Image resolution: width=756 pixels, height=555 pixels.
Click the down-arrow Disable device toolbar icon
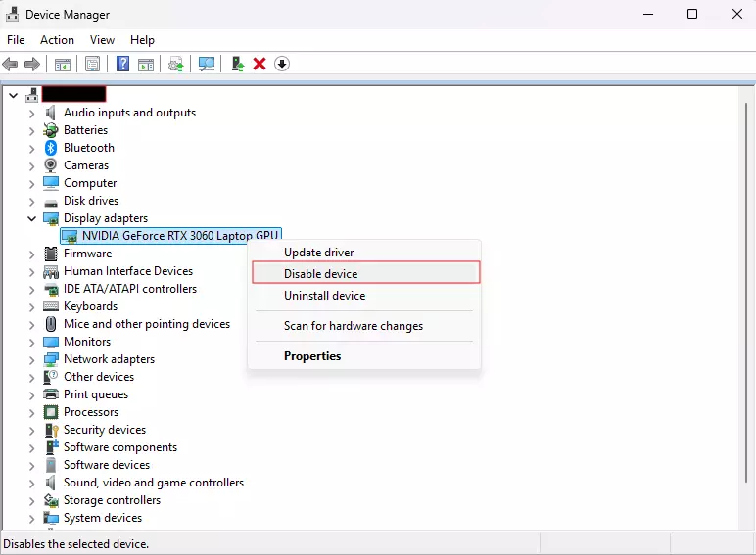click(x=282, y=64)
